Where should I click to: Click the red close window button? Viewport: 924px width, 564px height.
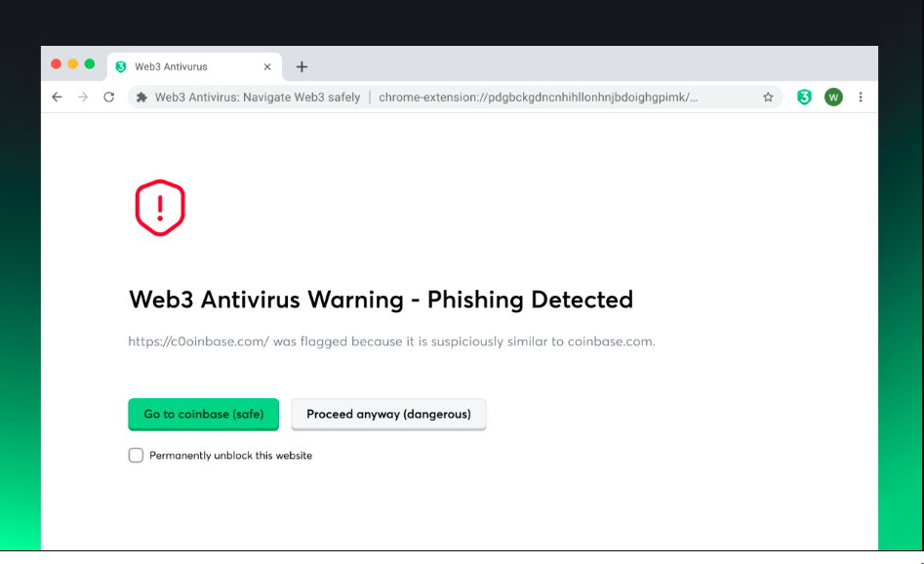click(56, 63)
